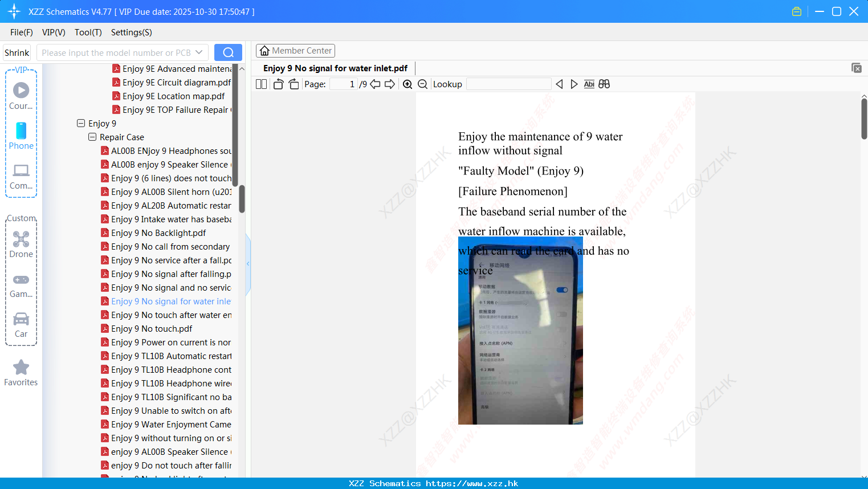Viewport: 868px width, 489px height.
Task: Click the phone photo in the PDF
Action: point(520,331)
